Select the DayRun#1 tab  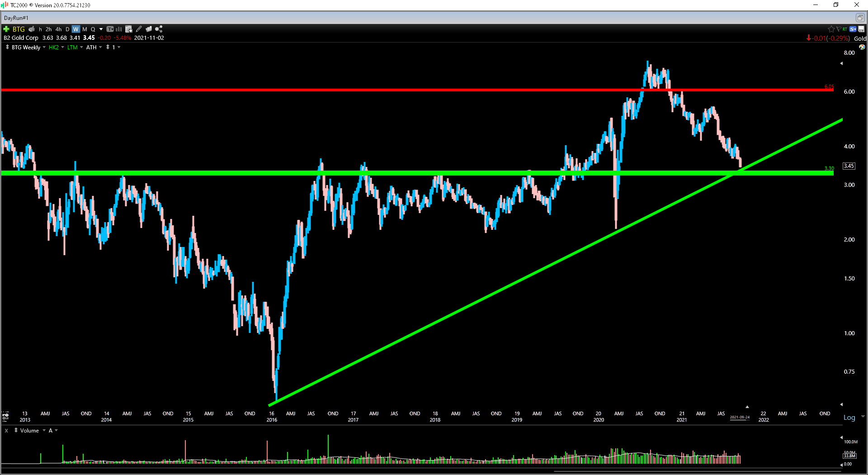[16, 18]
